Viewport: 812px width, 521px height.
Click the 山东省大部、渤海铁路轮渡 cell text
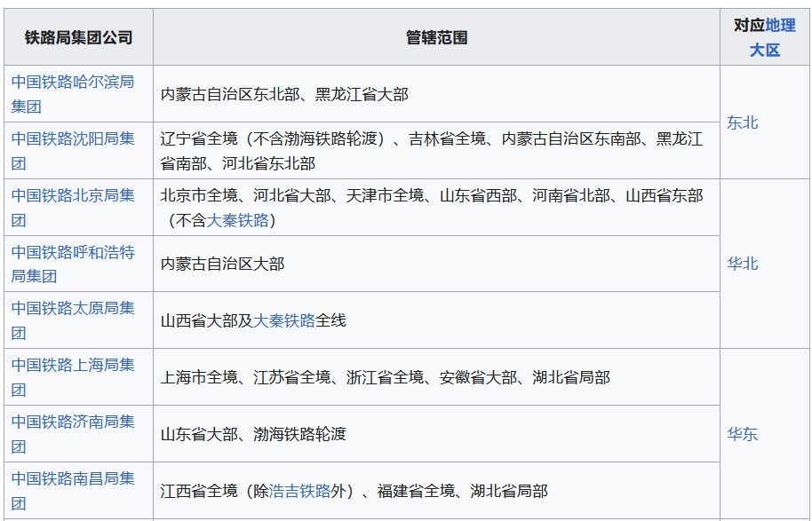[253, 434]
